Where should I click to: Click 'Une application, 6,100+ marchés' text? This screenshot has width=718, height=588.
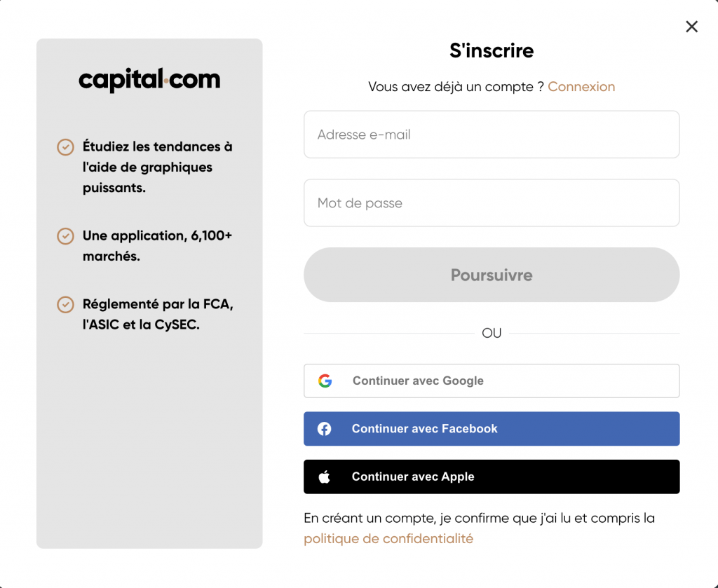158,246
